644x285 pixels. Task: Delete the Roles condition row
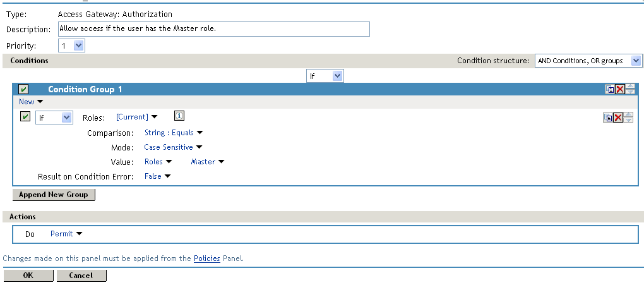[x=617, y=118]
